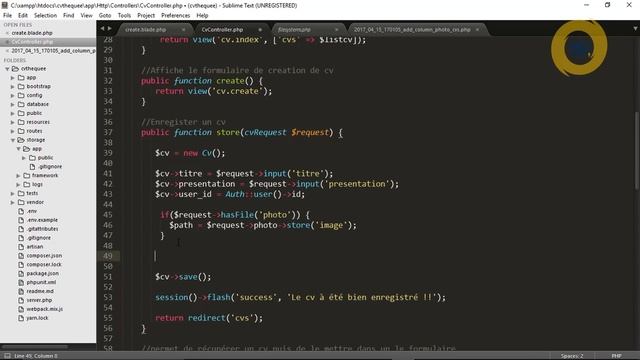Click the file icon beside webpack.mix.js
Viewport: 640px width, 360px height.
point(21,309)
